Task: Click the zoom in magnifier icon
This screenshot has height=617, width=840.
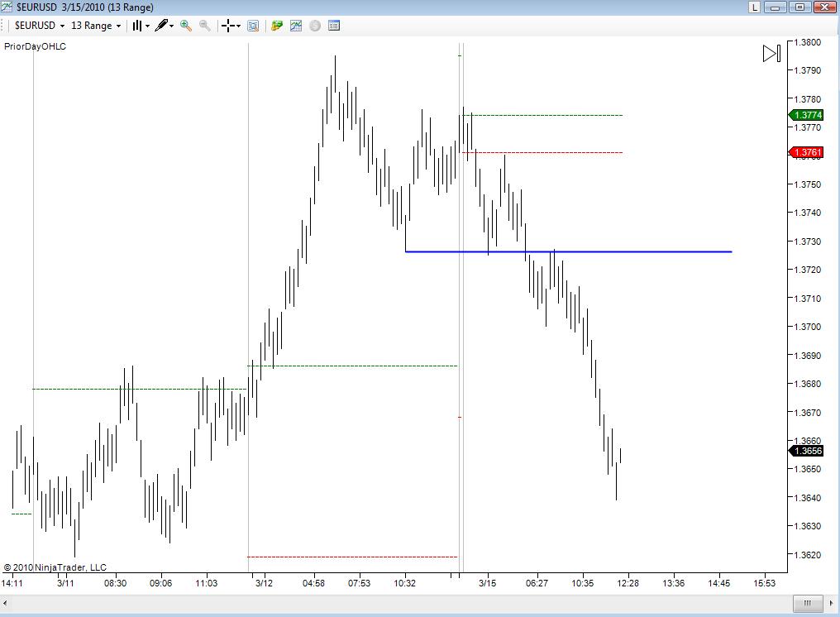Action: tap(186, 26)
